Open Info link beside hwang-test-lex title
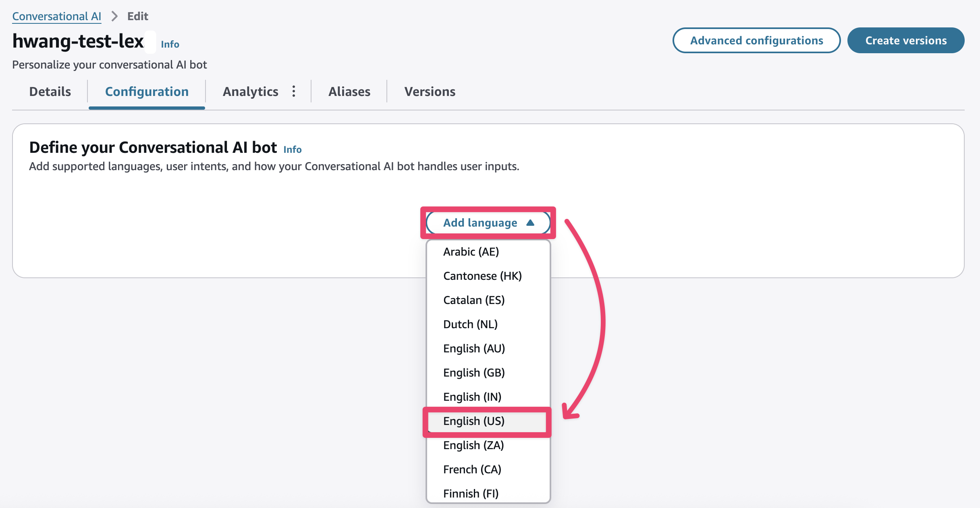Screen dimensions: 980x508 pyautogui.click(x=170, y=44)
